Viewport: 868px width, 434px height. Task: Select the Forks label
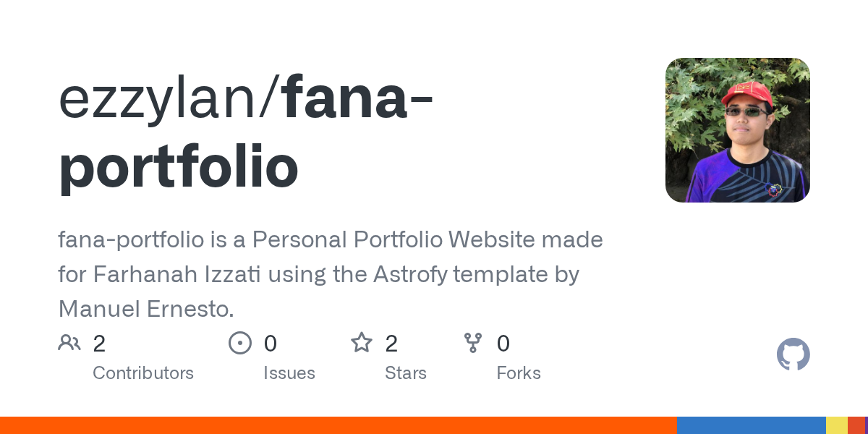519,373
